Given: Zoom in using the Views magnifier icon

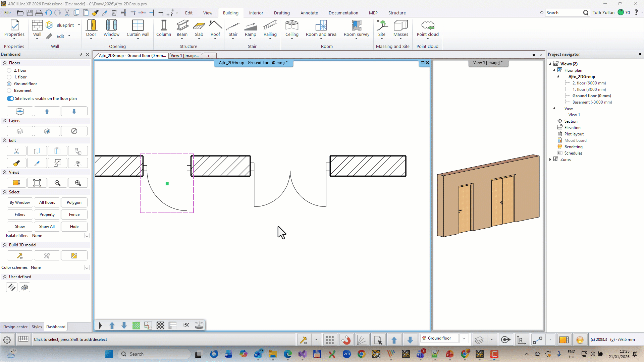Looking at the screenshot, I should pyautogui.click(x=78, y=183).
